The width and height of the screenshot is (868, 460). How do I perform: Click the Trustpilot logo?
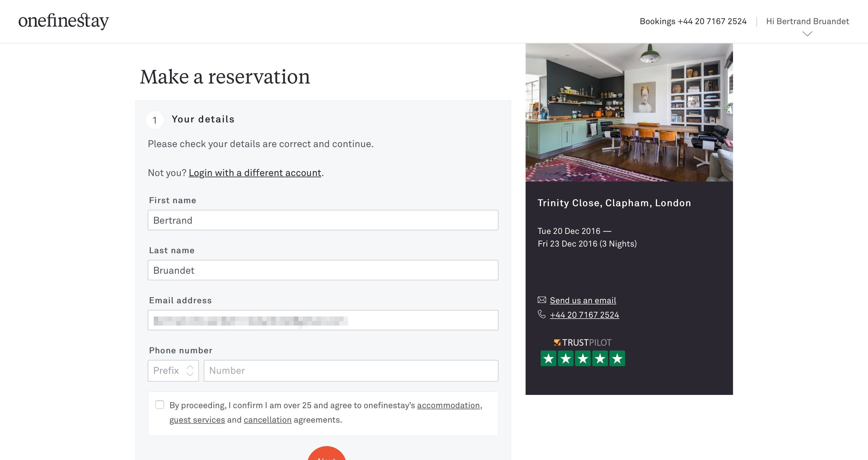(x=583, y=342)
